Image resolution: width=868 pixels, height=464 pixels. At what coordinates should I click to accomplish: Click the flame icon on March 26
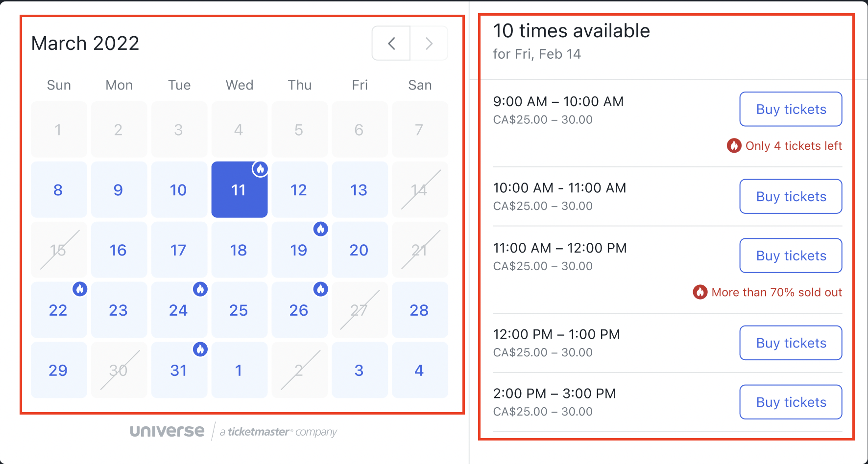click(320, 289)
